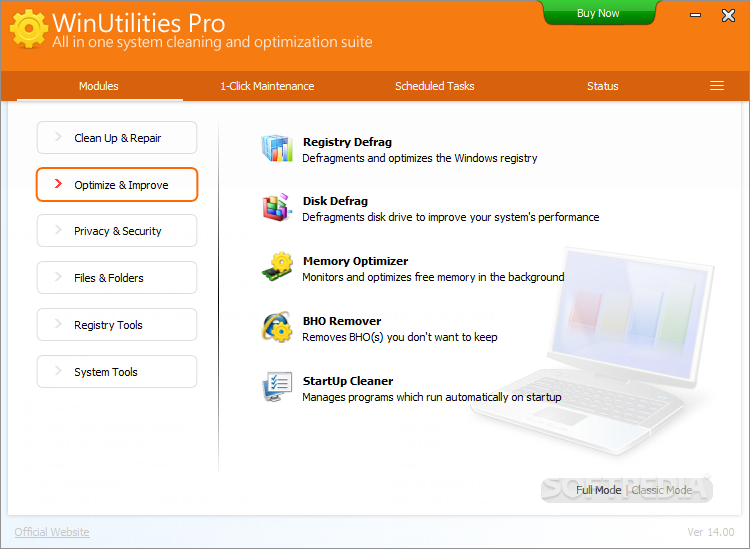Switch to Classic Mode
750x549 pixels.
pos(662,490)
